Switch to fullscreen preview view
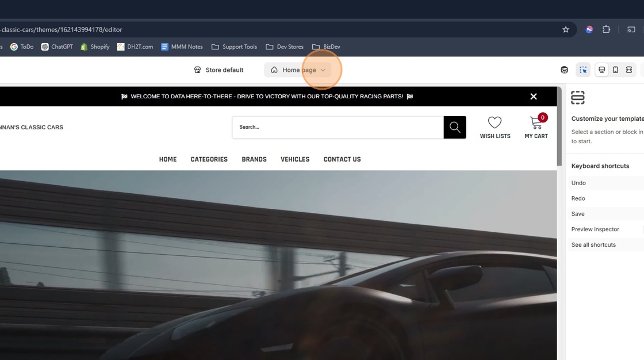Image resolution: width=644 pixels, height=360 pixels. [x=629, y=70]
